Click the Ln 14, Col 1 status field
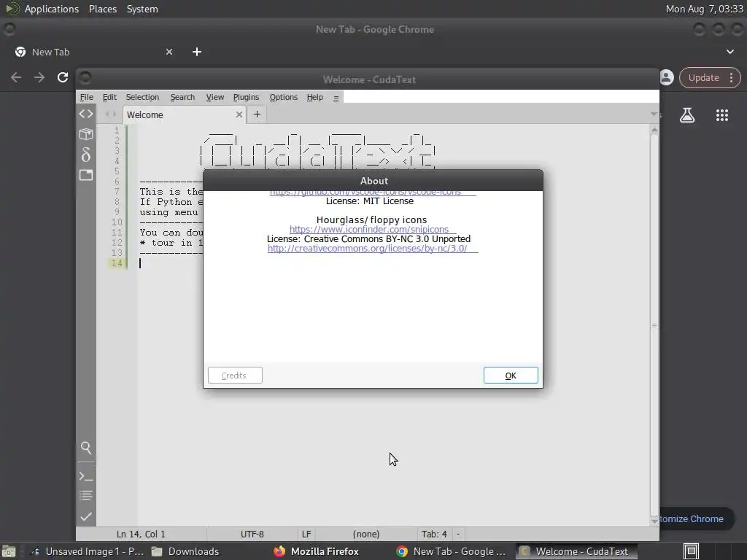The height and width of the screenshot is (560, 747). click(x=141, y=534)
